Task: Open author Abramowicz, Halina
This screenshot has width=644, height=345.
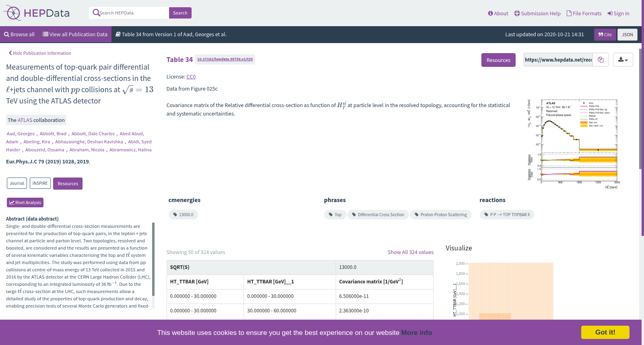Action: 130,150
